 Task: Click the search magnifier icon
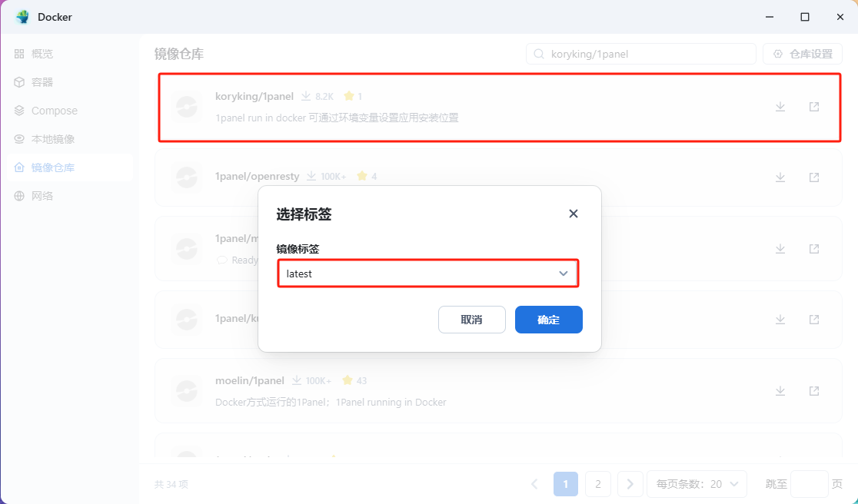pos(539,54)
